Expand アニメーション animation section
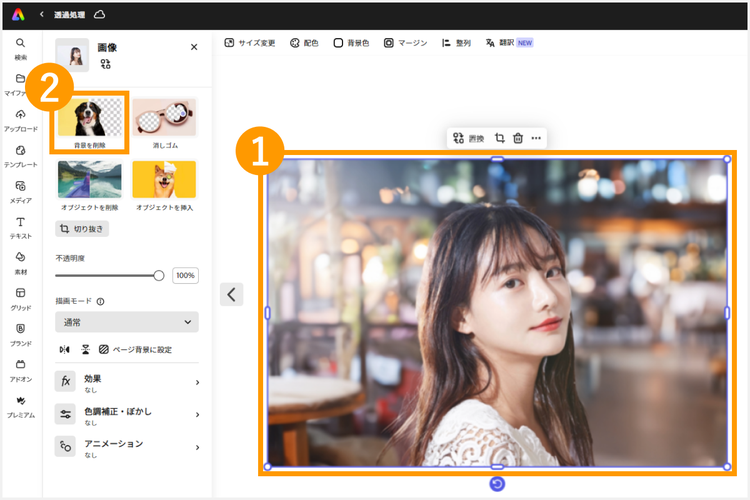The height and width of the screenshot is (500, 750). (x=127, y=447)
